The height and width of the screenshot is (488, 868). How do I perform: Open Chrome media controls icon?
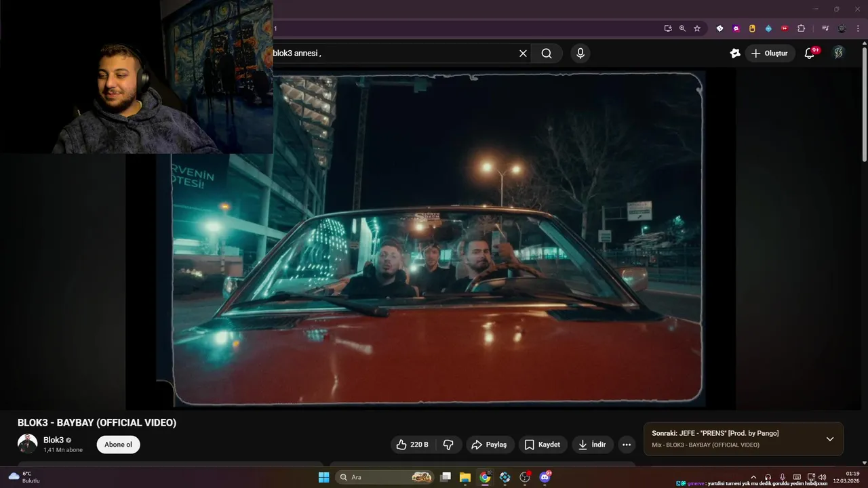825,28
